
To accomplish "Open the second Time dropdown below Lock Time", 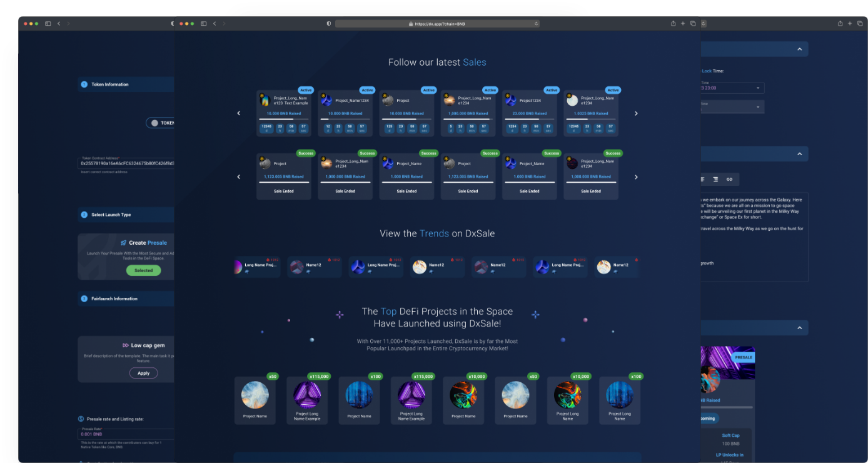I will click(732, 107).
